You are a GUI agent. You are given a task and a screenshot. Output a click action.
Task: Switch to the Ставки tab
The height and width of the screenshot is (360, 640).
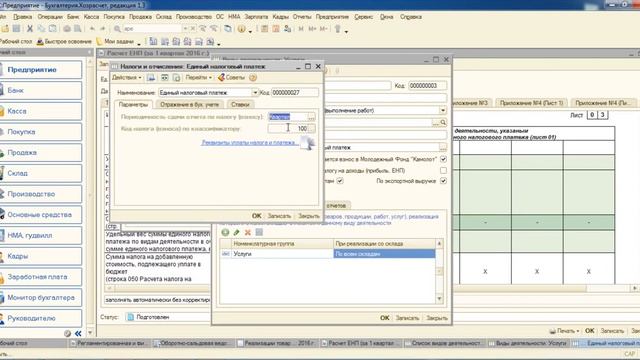(x=240, y=104)
